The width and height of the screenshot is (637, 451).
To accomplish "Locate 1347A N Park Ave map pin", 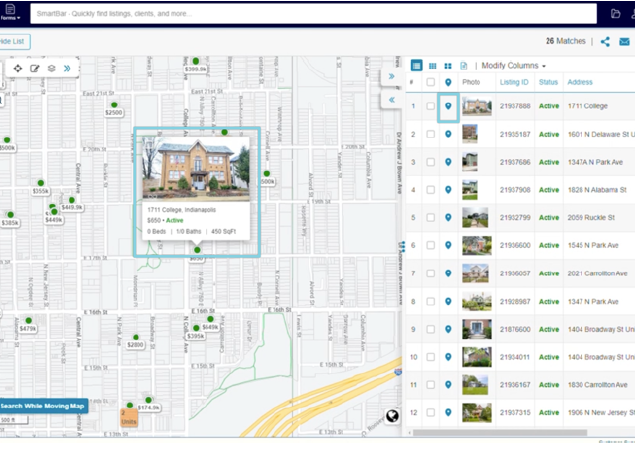I will point(448,162).
